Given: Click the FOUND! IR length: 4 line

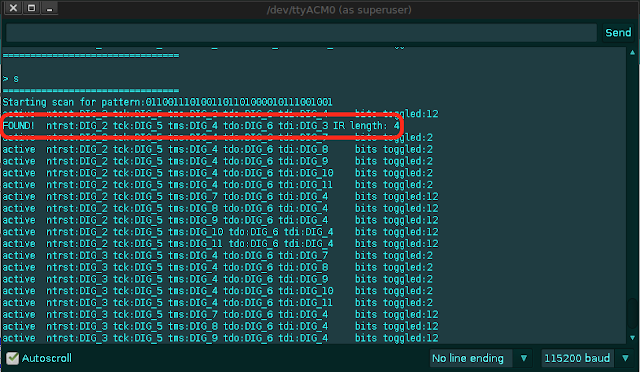Looking at the screenshot, I should [x=201, y=126].
